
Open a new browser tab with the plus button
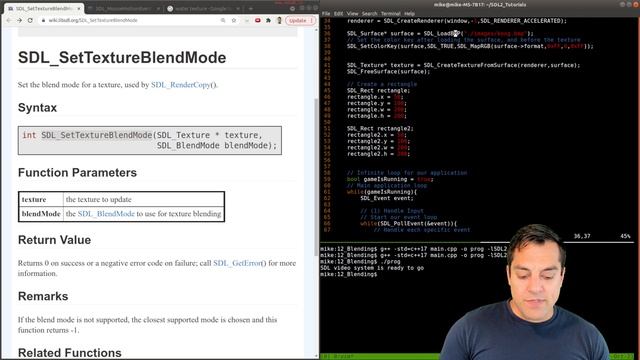[251, 8]
